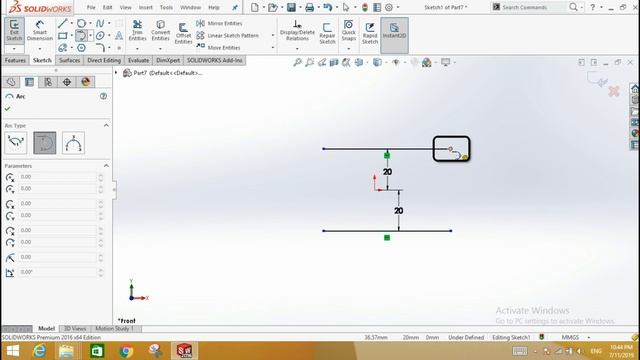The height and width of the screenshot is (360, 640).
Task: Switch to the Motion Study 1 tab
Action: 114,329
